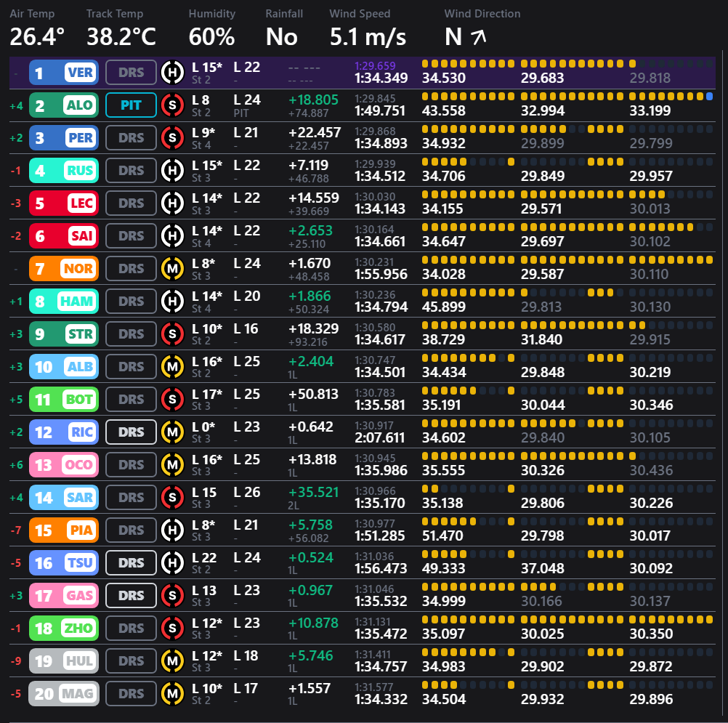Click RIC's last lap time 2:07.611
The image size is (728, 723).
coord(380,437)
